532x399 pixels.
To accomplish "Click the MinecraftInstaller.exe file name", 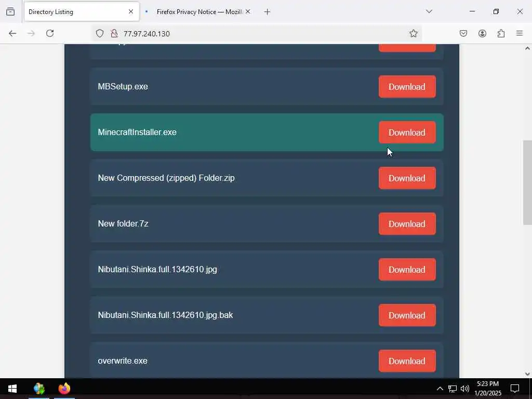I will [x=137, y=132].
